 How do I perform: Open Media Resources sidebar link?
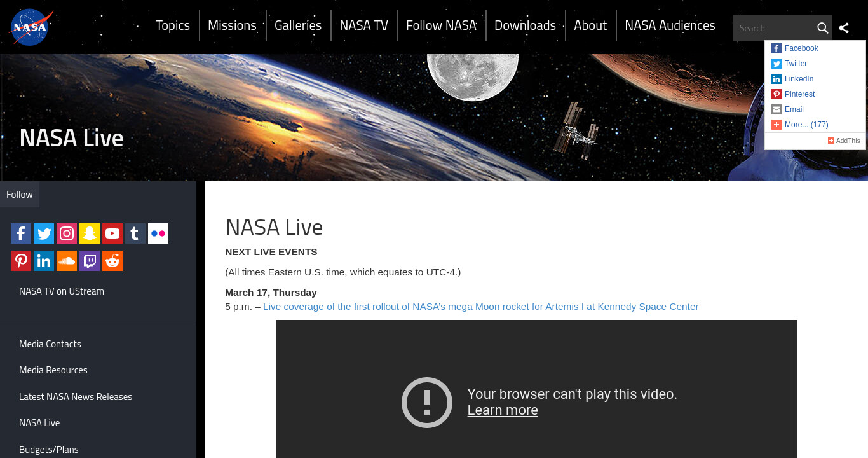(x=53, y=370)
